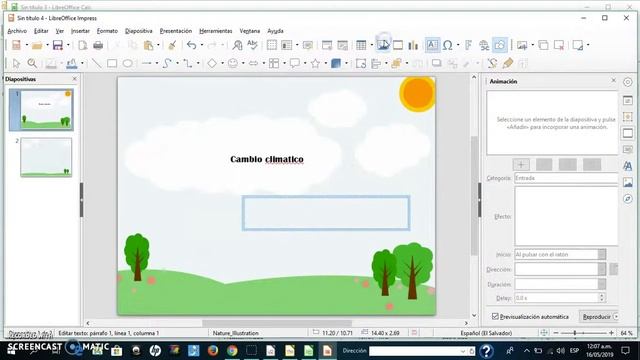Click the Export as PDF icon

82,45
